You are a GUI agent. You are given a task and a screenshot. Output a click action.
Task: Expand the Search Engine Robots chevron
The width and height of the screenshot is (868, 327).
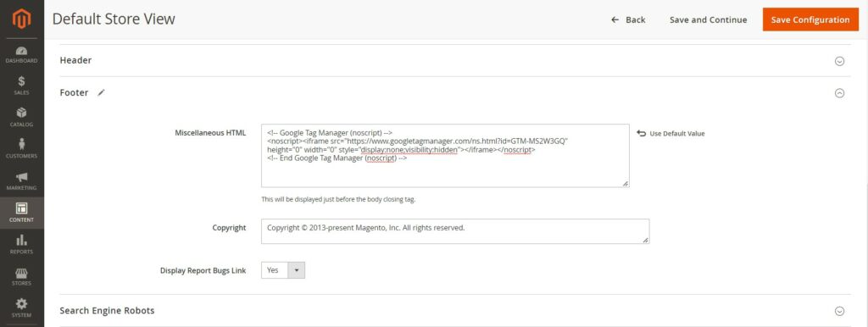(x=839, y=311)
